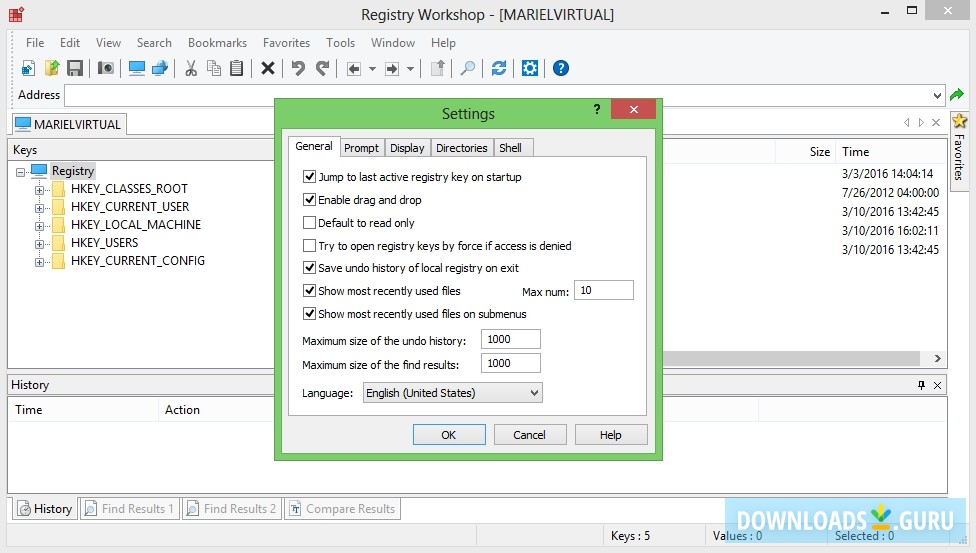Switch to the Prompt tab
This screenshot has width=976, height=553.
click(x=361, y=148)
